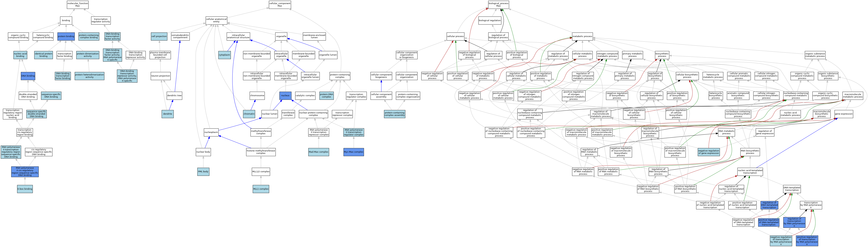Select the 'binding' node under molecular_function

pyautogui.click(x=66, y=20)
